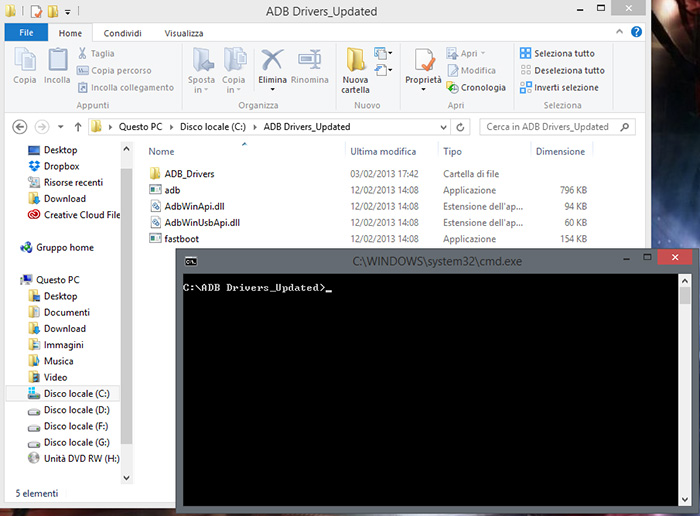
Task: Click Gruppo home in the sidebar
Action: point(57,247)
